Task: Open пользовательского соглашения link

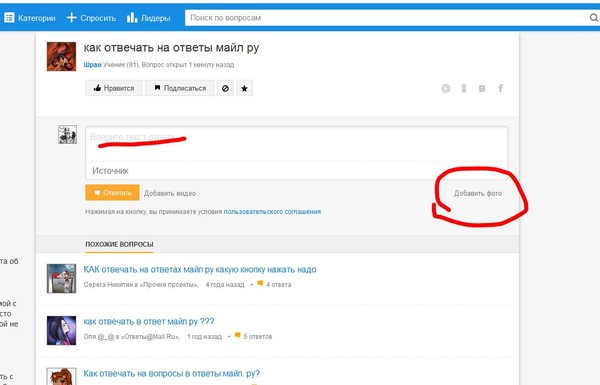Action: point(272,212)
